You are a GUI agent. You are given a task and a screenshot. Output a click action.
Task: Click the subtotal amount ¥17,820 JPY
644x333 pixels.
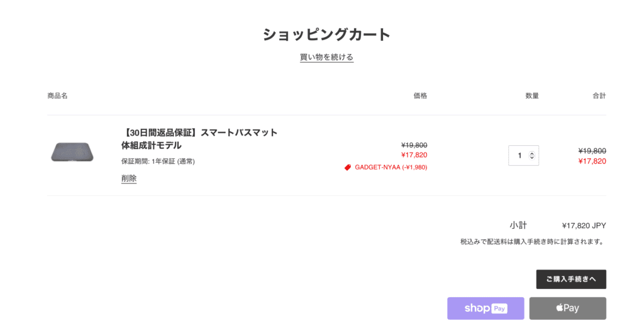pyautogui.click(x=584, y=226)
